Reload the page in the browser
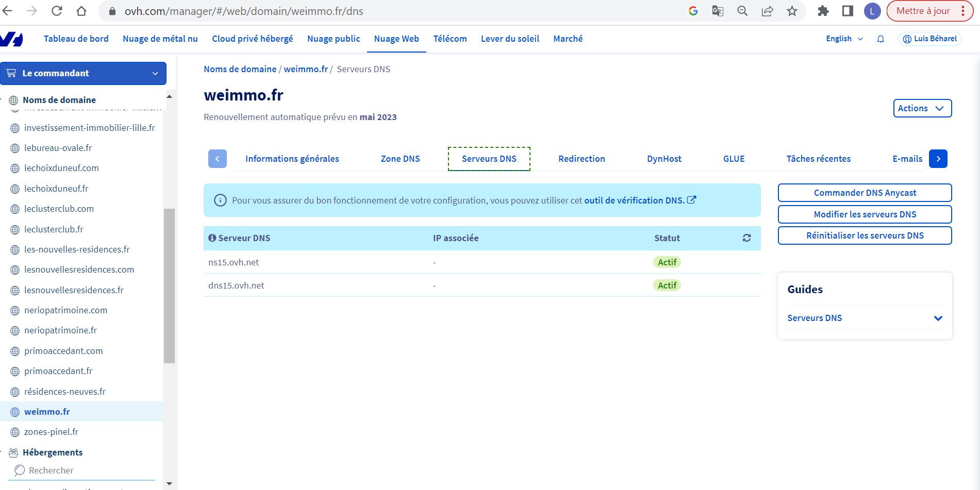Image resolution: width=980 pixels, height=490 pixels. (57, 11)
